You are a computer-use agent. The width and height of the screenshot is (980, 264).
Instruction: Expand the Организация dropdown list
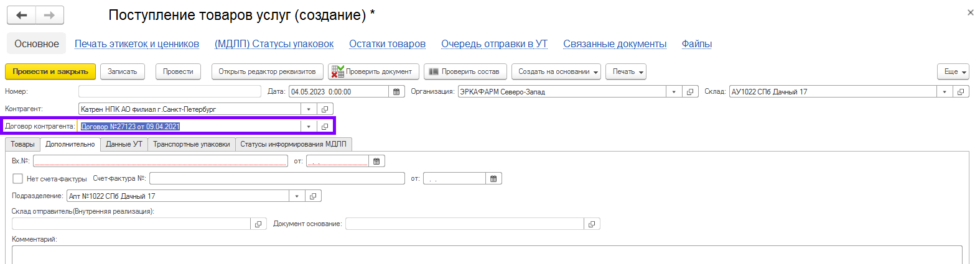674,92
